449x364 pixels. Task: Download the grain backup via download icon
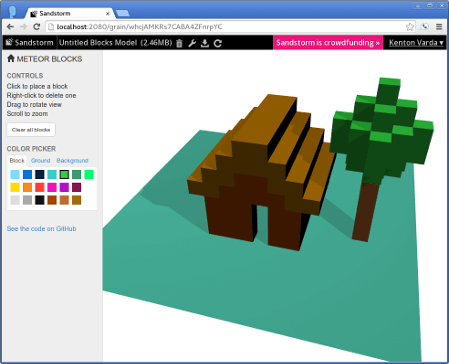pyautogui.click(x=205, y=43)
